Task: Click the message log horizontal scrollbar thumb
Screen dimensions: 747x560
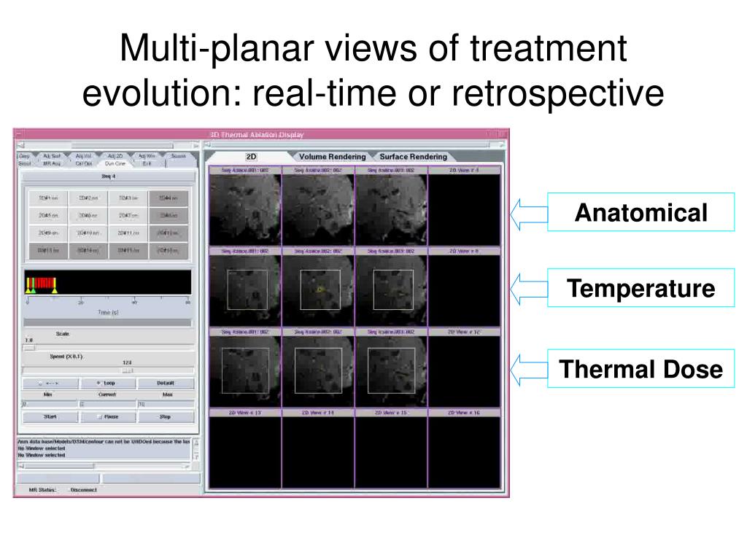Action: tap(60, 466)
